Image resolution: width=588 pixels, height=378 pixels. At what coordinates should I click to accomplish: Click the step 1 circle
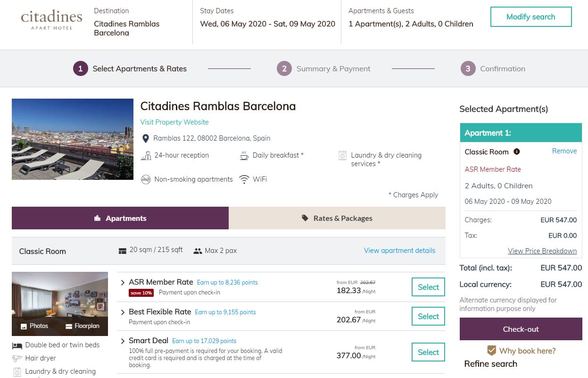(x=81, y=68)
